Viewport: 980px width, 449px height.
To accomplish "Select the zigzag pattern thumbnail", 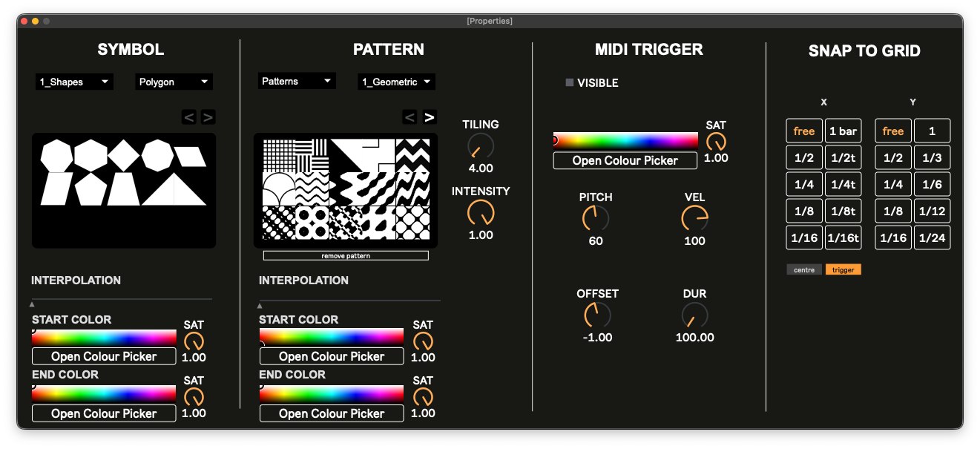I will click(413, 155).
